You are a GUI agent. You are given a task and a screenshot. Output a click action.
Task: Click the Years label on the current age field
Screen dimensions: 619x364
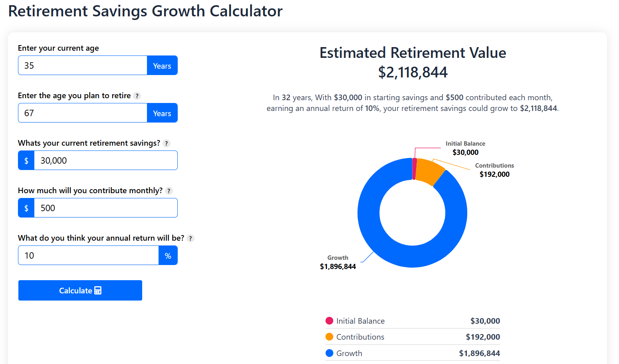point(162,65)
